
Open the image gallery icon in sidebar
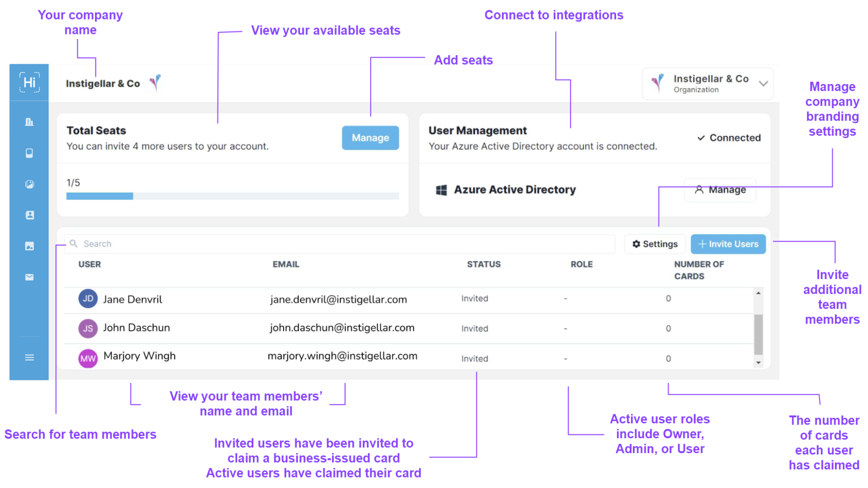tap(29, 246)
